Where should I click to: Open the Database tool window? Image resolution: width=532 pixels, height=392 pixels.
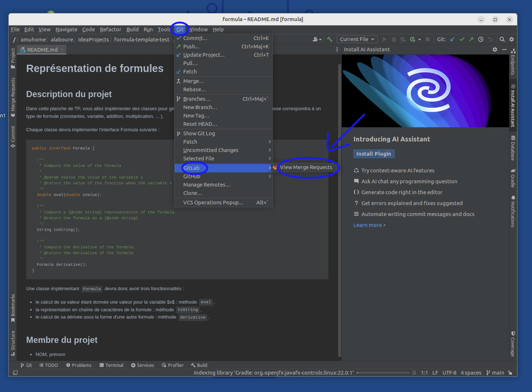click(513, 148)
